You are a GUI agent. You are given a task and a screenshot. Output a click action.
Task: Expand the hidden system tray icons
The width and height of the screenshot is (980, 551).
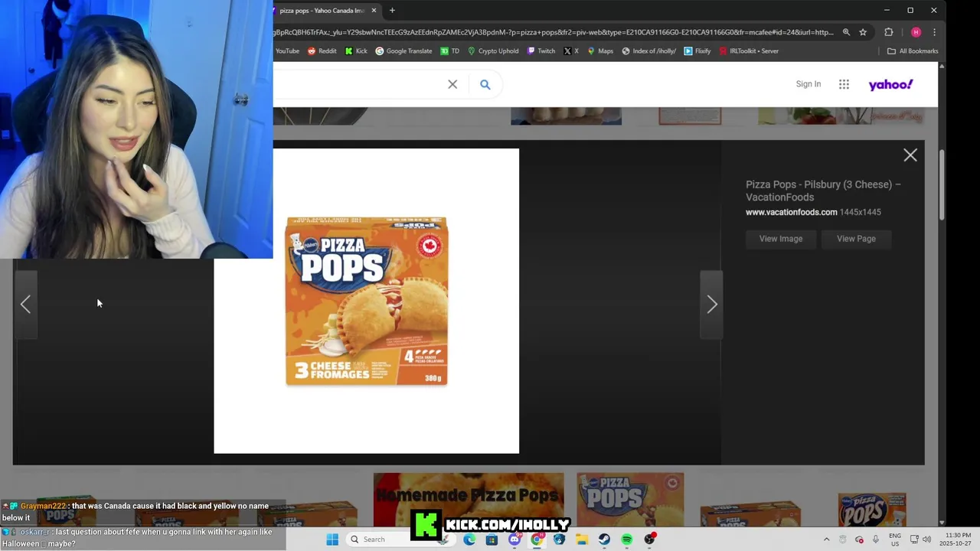[x=826, y=540]
